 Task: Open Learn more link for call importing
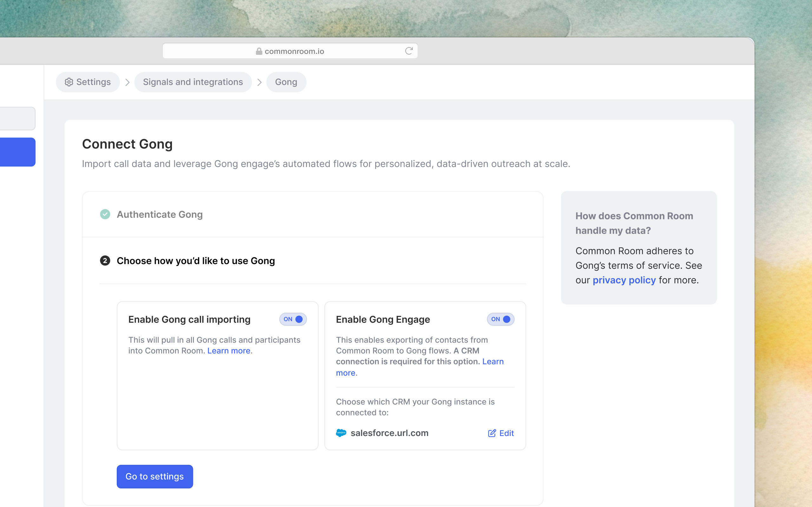coord(228,351)
